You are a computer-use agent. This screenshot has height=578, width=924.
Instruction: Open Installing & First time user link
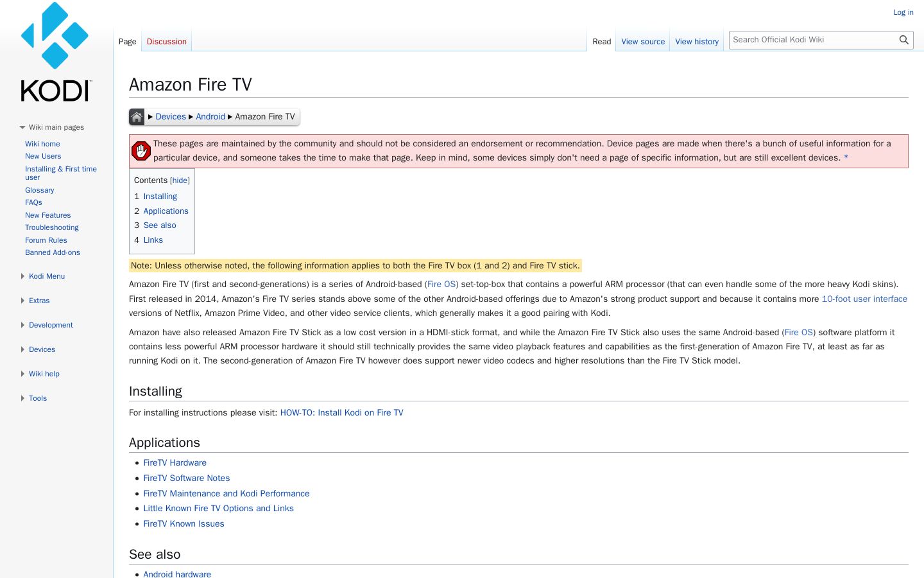61,173
